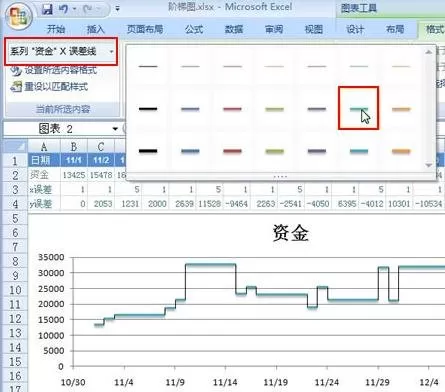Apply thick black line shape style
This screenshot has height=392, width=445.
148,151
